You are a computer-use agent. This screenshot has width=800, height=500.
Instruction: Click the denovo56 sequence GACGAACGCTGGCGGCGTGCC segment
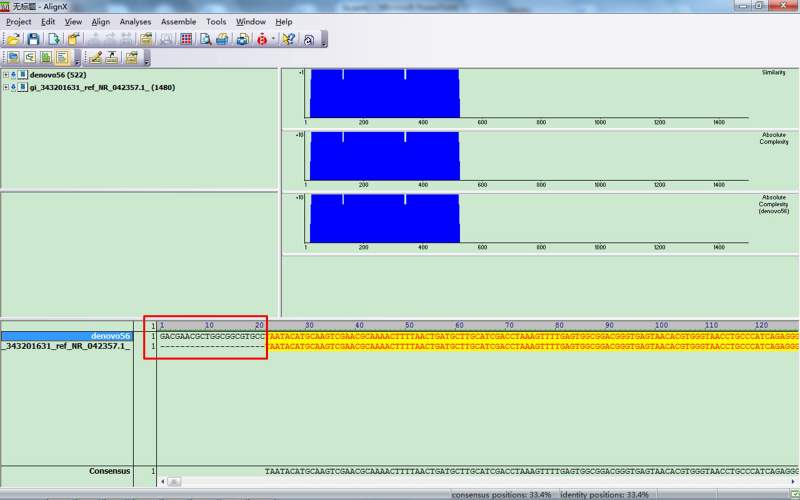[x=212, y=337]
